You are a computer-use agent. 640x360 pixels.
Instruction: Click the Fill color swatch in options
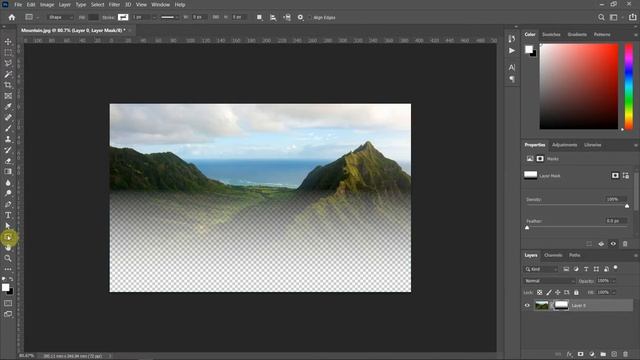[x=93, y=17]
